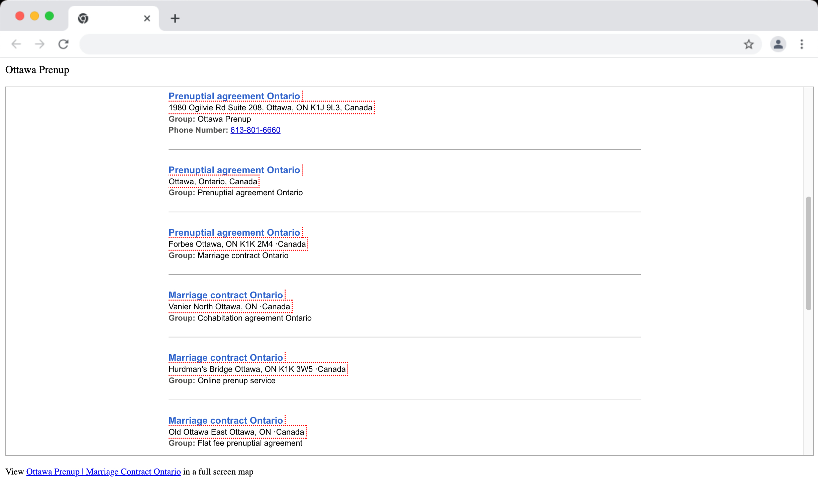
Task: Click text Group: Marriage contract Ontario
Action: (x=228, y=256)
